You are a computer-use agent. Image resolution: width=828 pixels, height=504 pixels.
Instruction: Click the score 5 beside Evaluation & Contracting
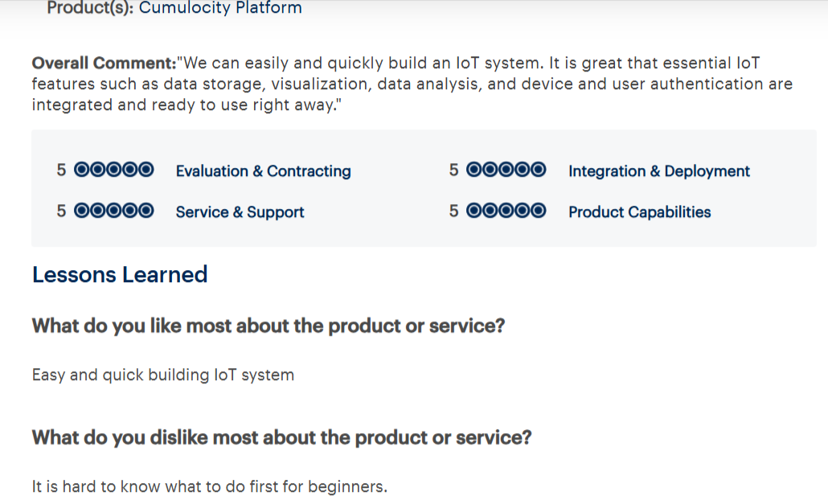61,170
